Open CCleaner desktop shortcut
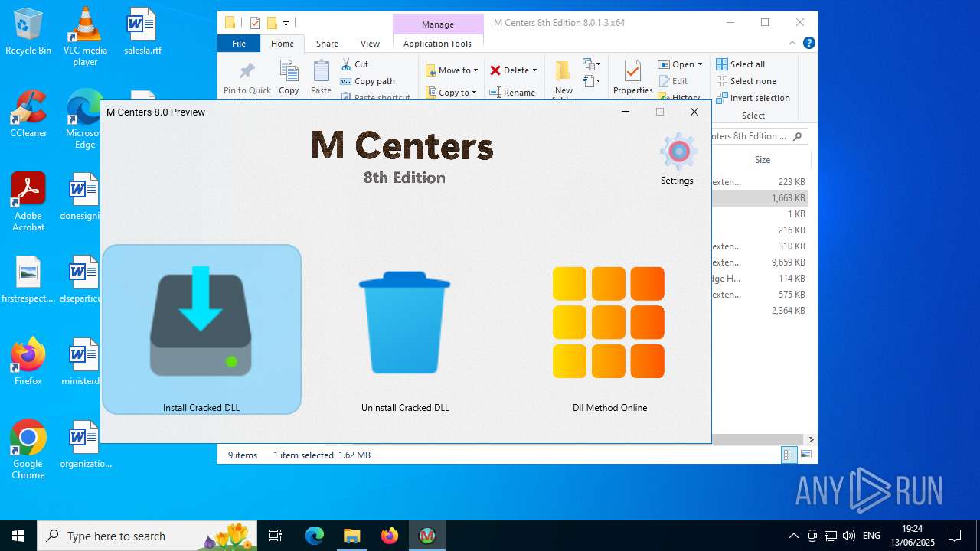Viewport: 980px width, 551px height. (x=28, y=114)
